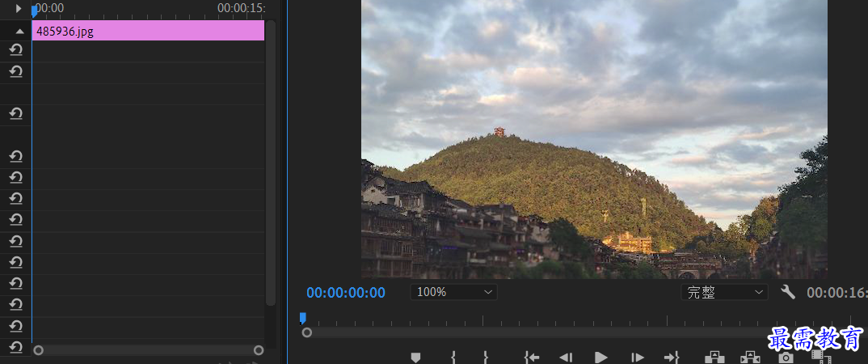The width and height of the screenshot is (868, 364).
Task: Click the right handle of the effect zoom bar
Action: tap(259, 350)
